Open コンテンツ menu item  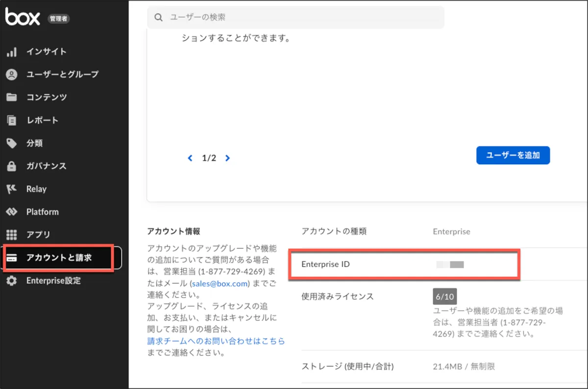point(47,97)
